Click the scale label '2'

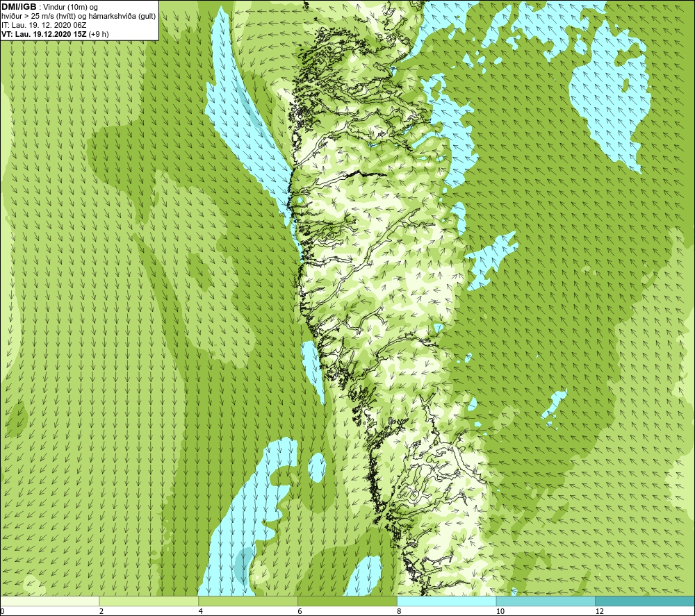(101, 611)
